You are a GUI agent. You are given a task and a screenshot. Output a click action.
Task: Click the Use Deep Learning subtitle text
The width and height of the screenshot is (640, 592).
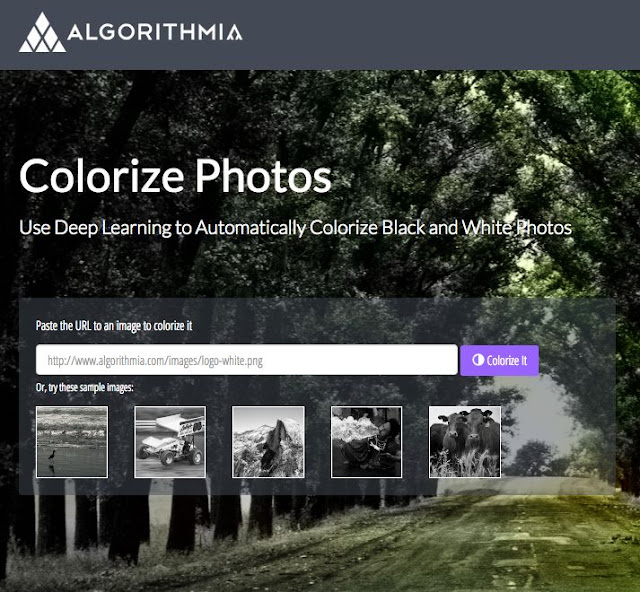click(x=296, y=228)
